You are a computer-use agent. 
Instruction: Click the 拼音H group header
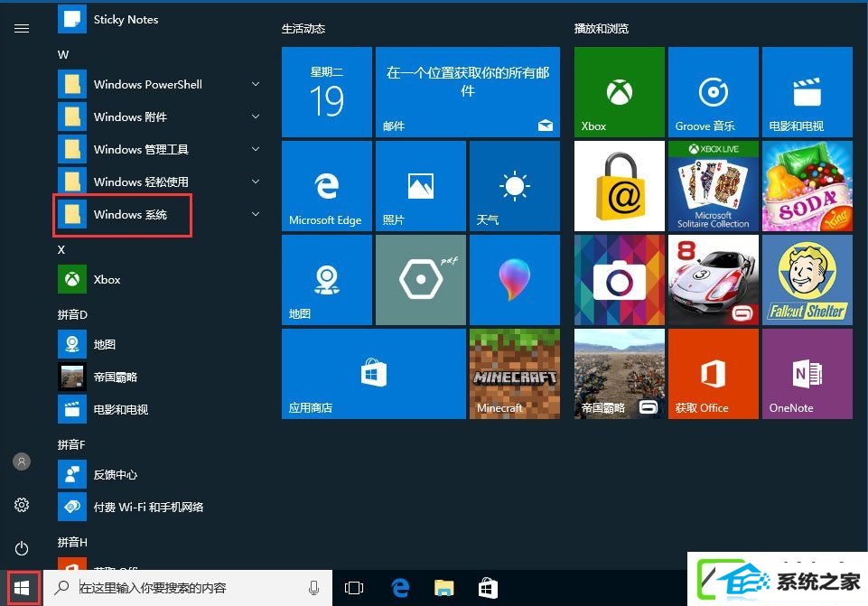pos(72,543)
